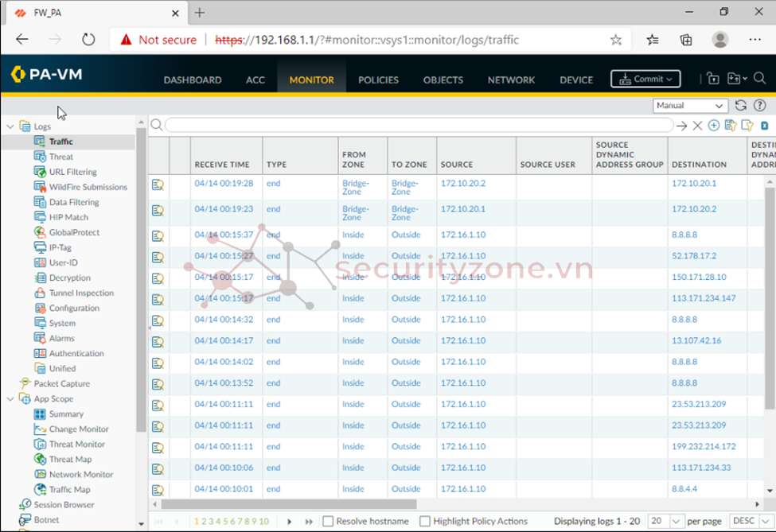Jump to last page of logs
Image resolution: width=776 pixels, height=532 pixels.
310,522
